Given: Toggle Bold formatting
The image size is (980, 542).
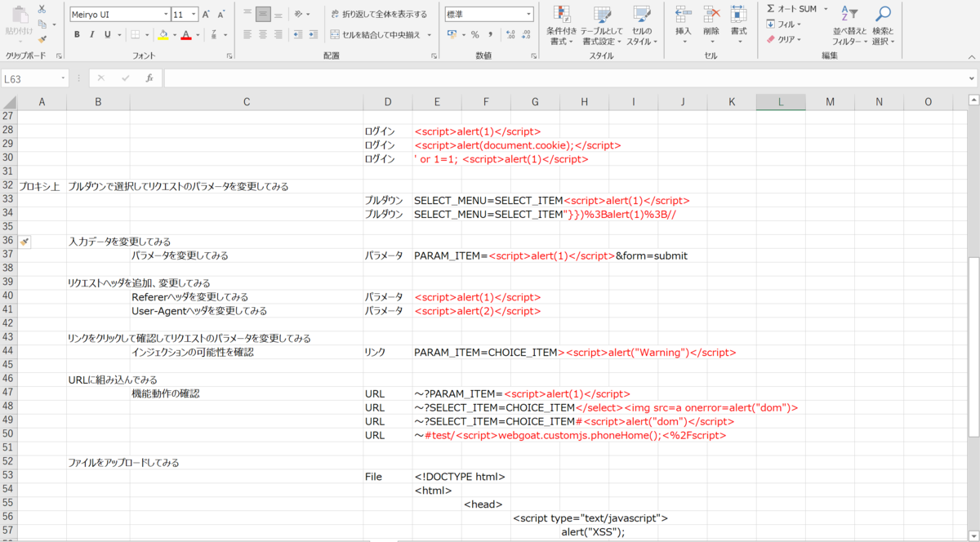Looking at the screenshot, I should (77, 34).
